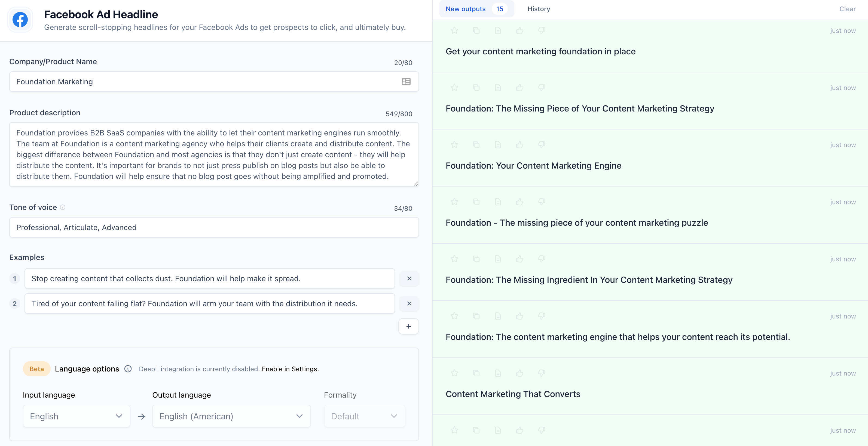
Task: Like the 'reach its potential' headline output
Action: pyautogui.click(x=519, y=316)
